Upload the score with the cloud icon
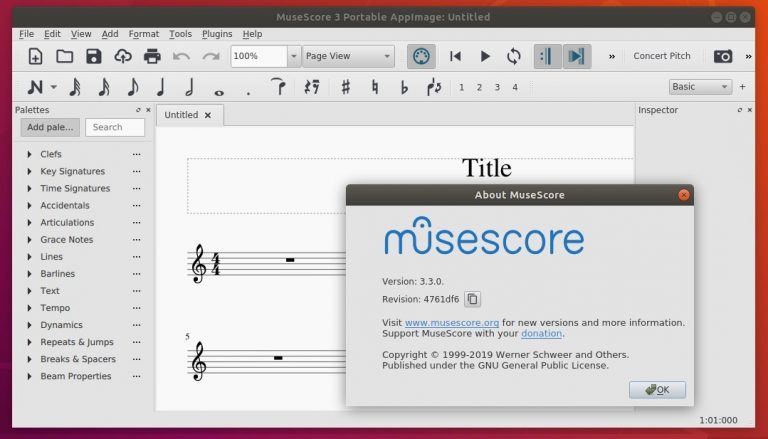The image size is (768, 439). [123, 56]
